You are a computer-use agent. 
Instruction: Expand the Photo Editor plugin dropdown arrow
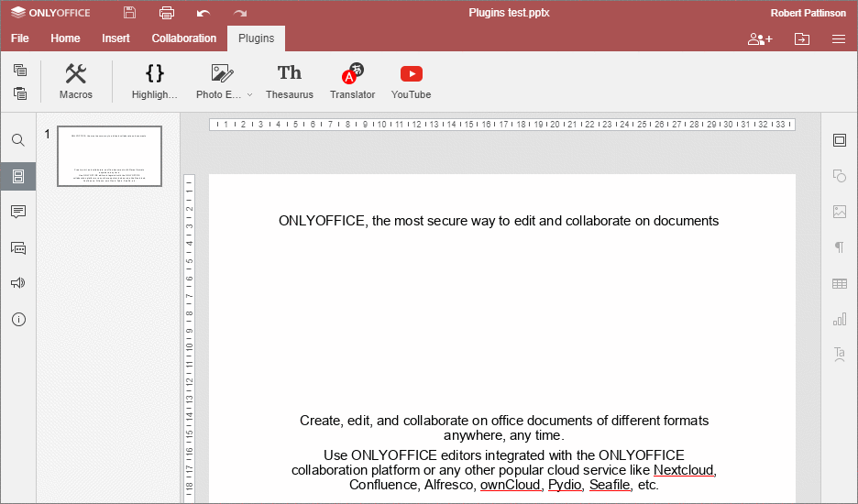pos(250,94)
